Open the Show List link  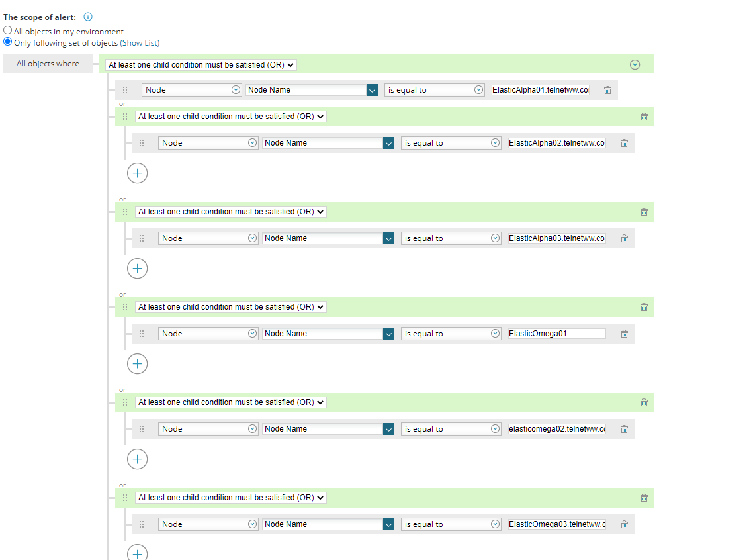(x=140, y=43)
